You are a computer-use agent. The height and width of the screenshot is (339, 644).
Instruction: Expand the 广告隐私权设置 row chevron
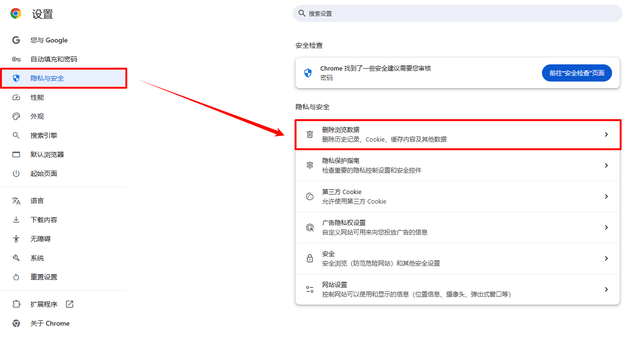point(606,227)
